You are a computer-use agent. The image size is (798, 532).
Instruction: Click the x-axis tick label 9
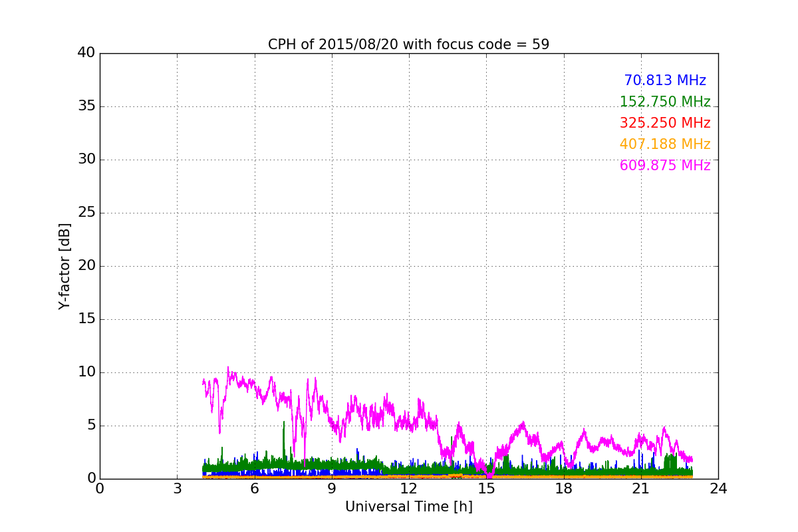point(331,489)
